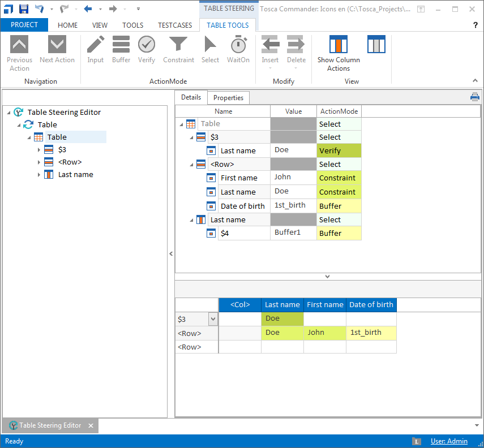This screenshot has width=484, height=448.
Task: Switch to the Properties tab
Action: pos(228,98)
